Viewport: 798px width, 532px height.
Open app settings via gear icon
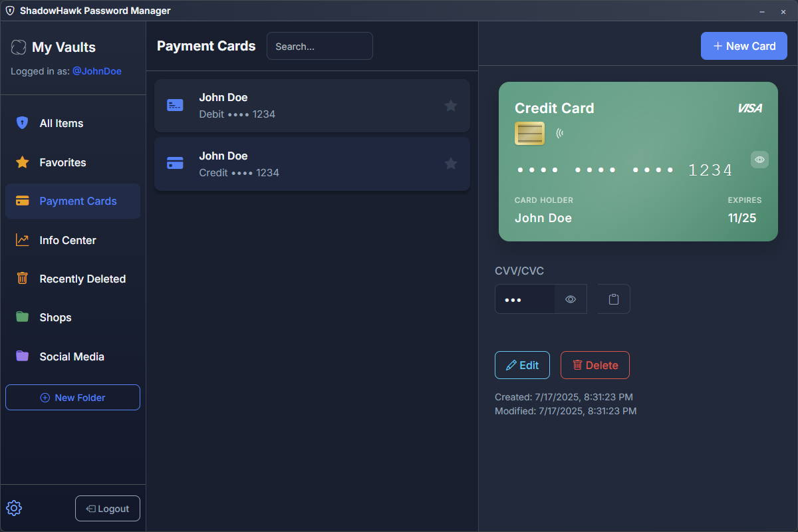(x=14, y=508)
